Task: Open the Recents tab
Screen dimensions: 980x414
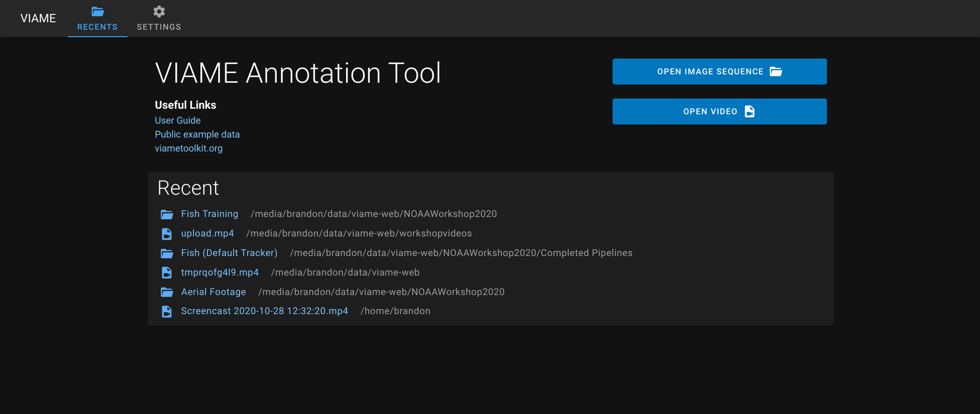Action: (x=97, y=19)
